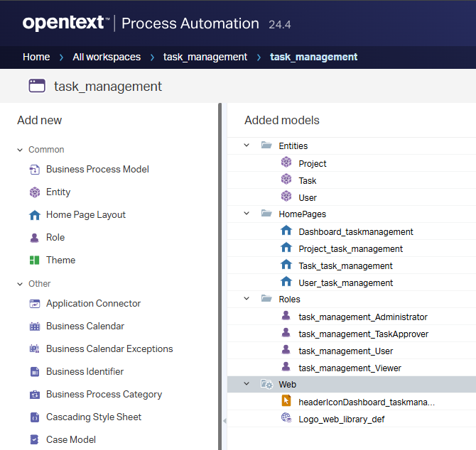Select task_management_TaskApprover role
476x450 pixels.
(363, 334)
